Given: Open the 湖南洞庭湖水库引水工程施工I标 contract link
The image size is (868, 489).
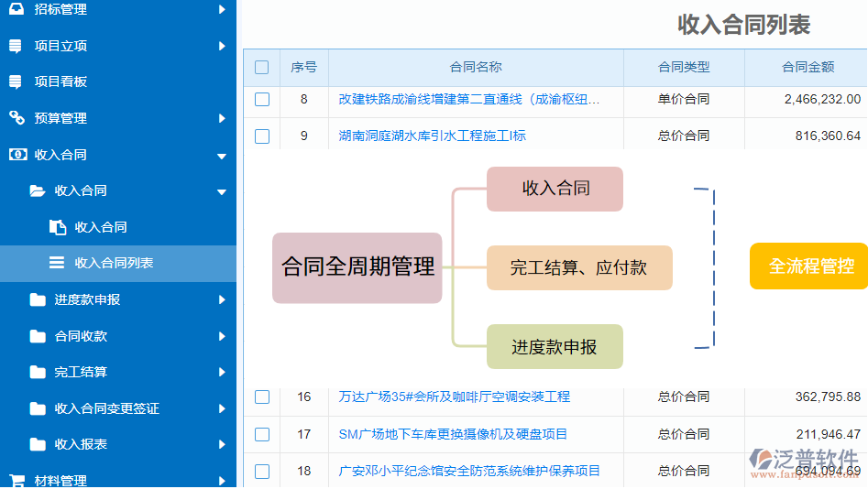Looking at the screenshot, I should pyautogui.click(x=432, y=136).
